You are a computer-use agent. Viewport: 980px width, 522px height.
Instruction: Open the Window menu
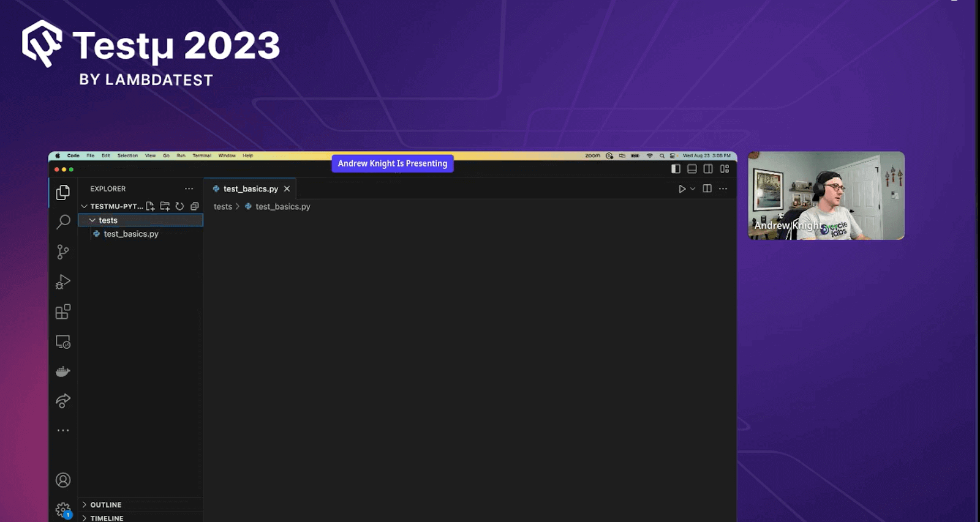pos(227,155)
